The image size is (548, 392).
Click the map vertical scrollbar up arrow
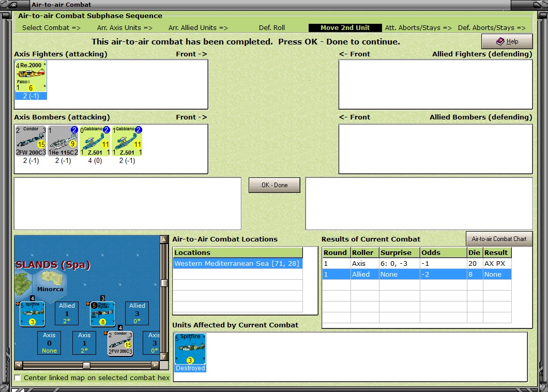click(x=163, y=239)
